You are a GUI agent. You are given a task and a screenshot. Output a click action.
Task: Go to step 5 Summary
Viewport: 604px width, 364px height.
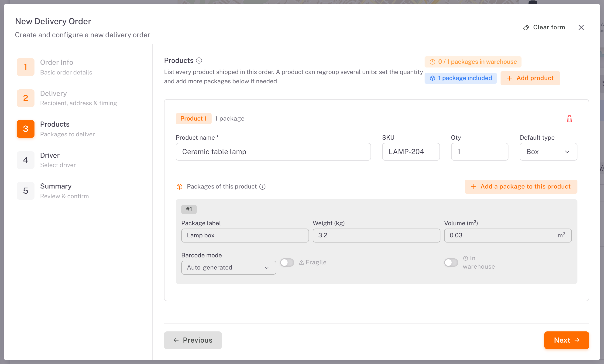point(53,191)
